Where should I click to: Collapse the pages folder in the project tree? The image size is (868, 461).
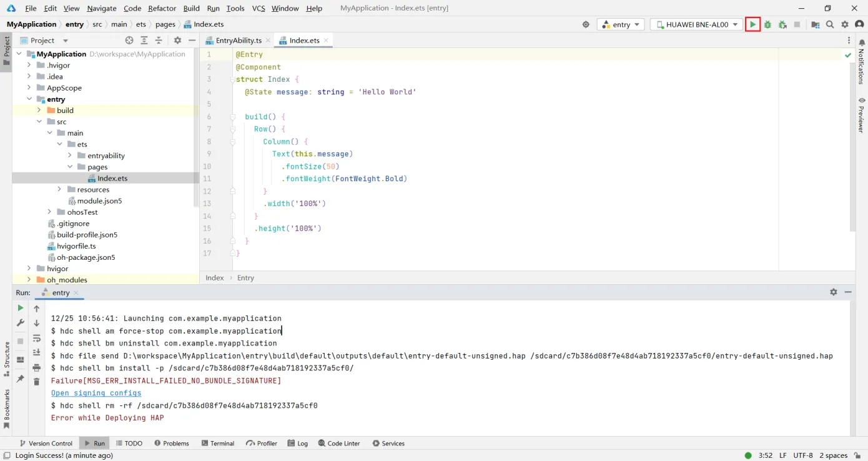(70, 167)
